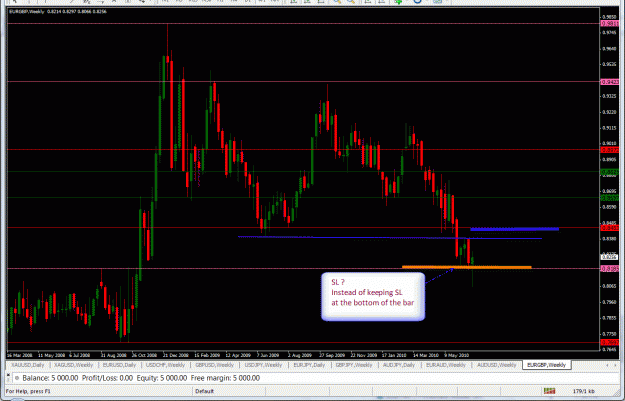The image size is (625, 401).
Task: Show the AUDJPY,Daily chart tab
Action: pos(399,365)
